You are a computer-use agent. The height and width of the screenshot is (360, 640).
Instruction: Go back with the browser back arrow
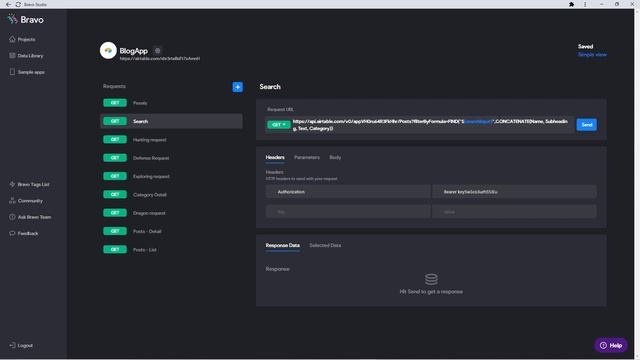pyautogui.click(x=8, y=4)
